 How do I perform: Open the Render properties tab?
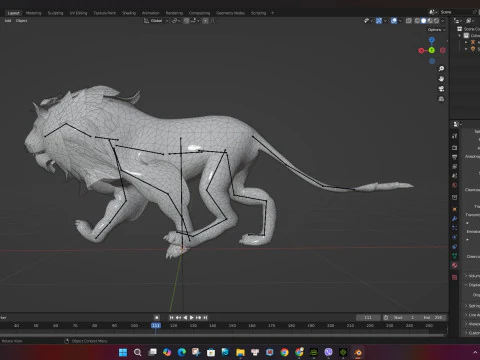click(454, 147)
